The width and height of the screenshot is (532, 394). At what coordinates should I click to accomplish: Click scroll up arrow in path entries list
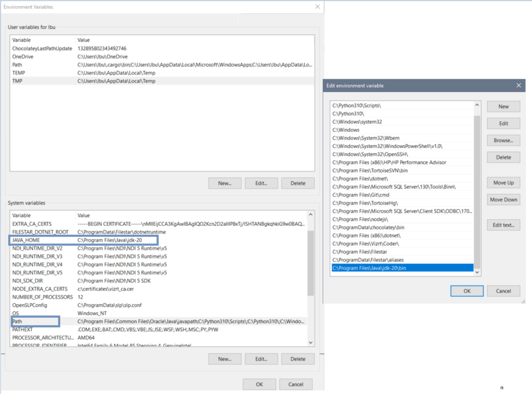click(477, 105)
